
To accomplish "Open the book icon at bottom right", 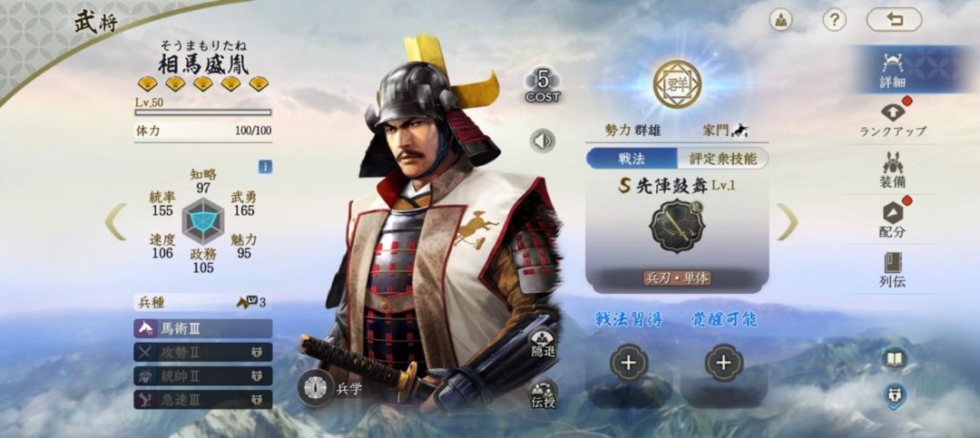I will [895, 358].
